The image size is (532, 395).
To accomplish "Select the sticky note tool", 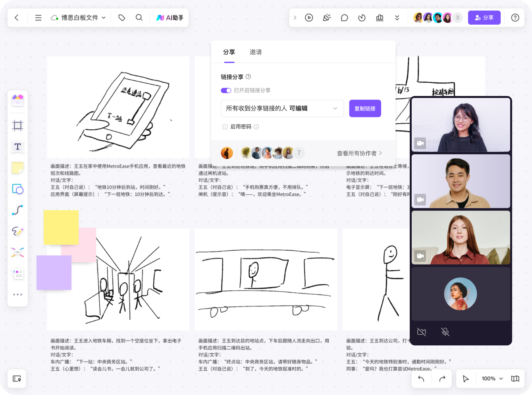I will 17,167.
